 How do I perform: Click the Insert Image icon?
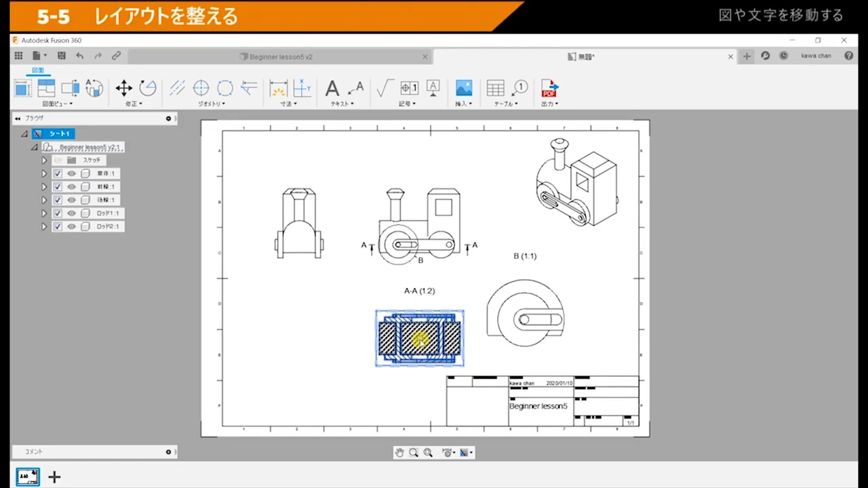coord(464,88)
